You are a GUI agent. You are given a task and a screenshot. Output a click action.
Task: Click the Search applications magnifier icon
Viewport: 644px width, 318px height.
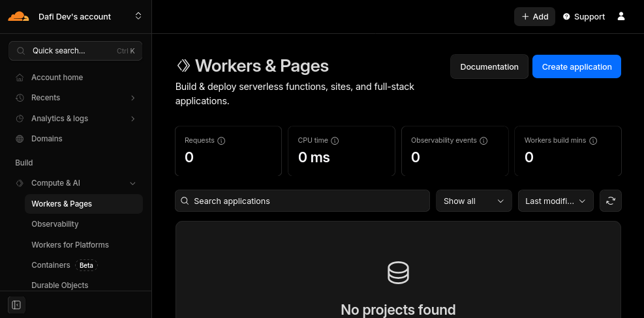point(185,201)
